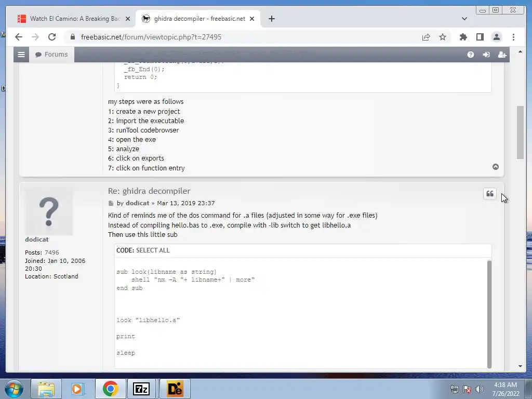Click text 'Location: Scotland'
The image size is (532, 399).
point(51,276)
